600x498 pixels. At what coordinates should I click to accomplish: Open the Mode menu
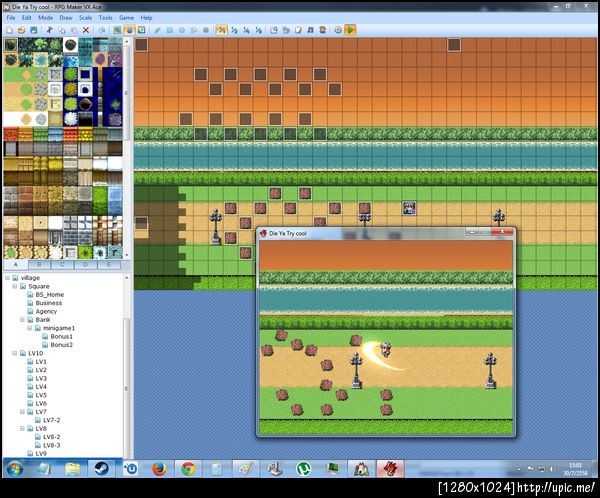pos(46,18)
